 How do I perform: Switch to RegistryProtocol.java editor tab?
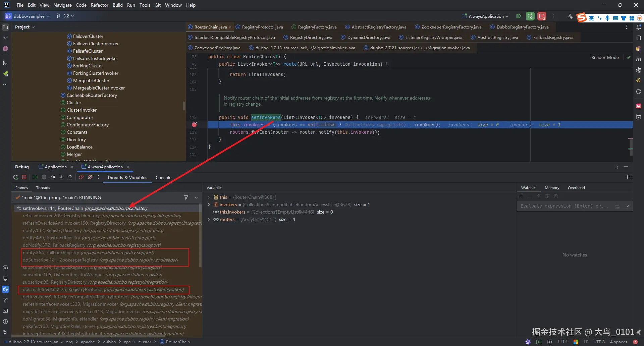point(259,27)
